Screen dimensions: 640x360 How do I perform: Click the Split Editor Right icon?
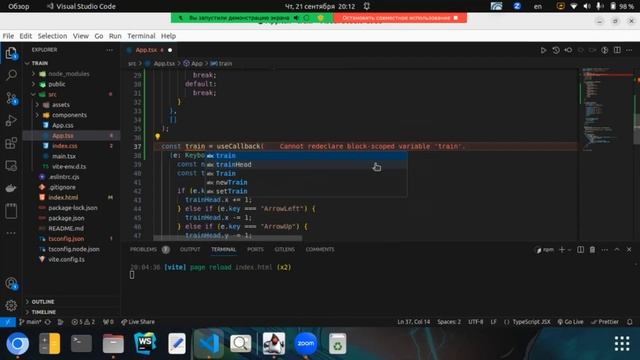(617, 50)
